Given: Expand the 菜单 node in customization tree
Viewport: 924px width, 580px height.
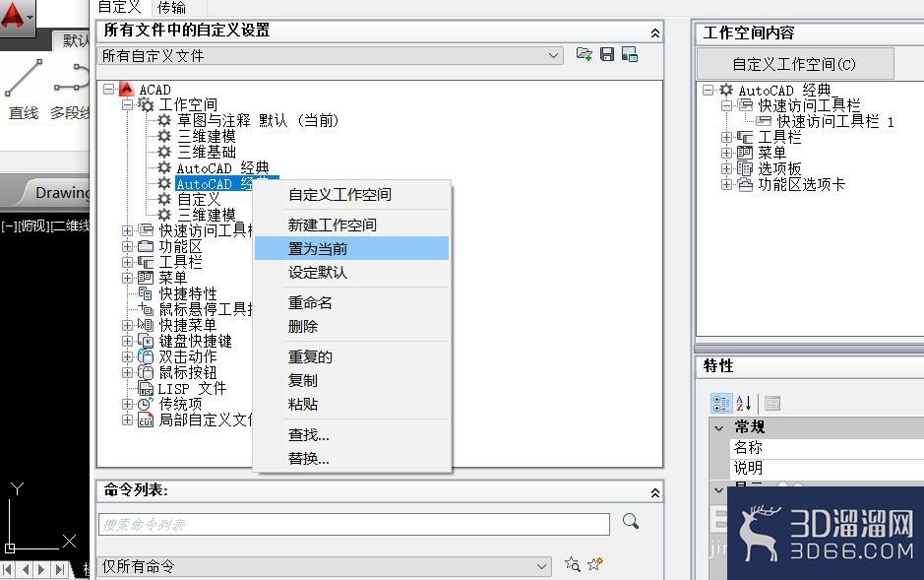Looking at the screenshot, I should pyautogui.click(x=127, y=278).
